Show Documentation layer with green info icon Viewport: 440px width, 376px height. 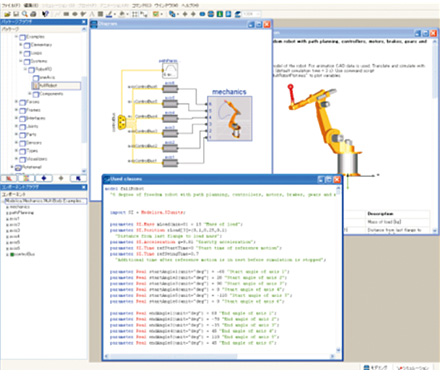click(220, 14)
